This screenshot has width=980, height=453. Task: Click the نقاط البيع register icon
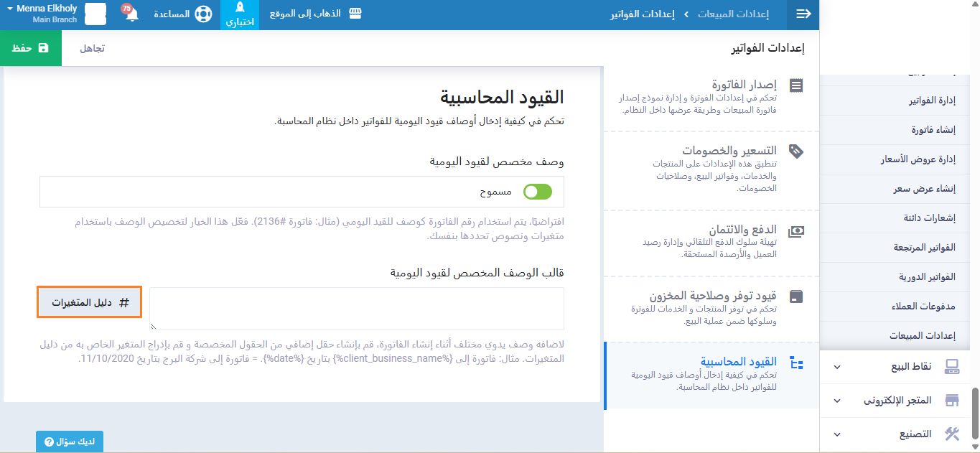pos(952,367)
